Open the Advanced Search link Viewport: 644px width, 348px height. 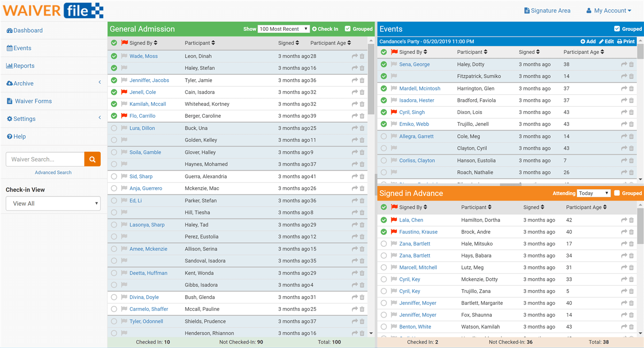tap(53, 172)
